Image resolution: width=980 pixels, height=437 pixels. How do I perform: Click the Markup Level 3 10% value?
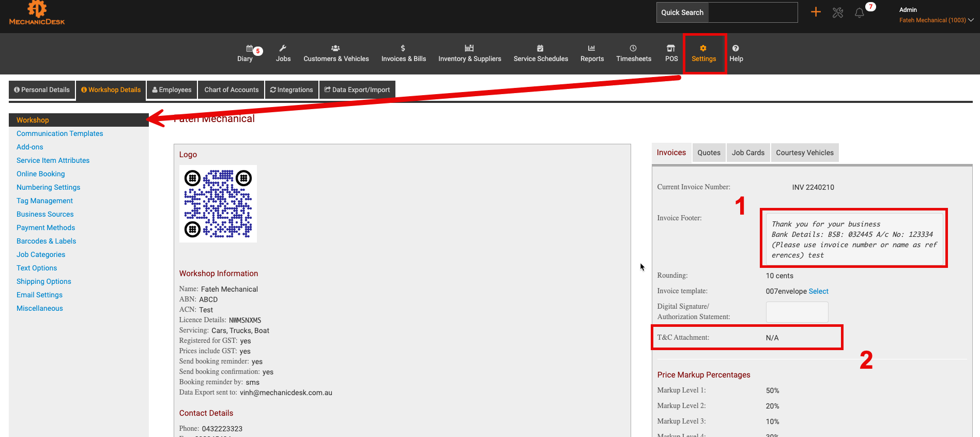pos(773,421)
